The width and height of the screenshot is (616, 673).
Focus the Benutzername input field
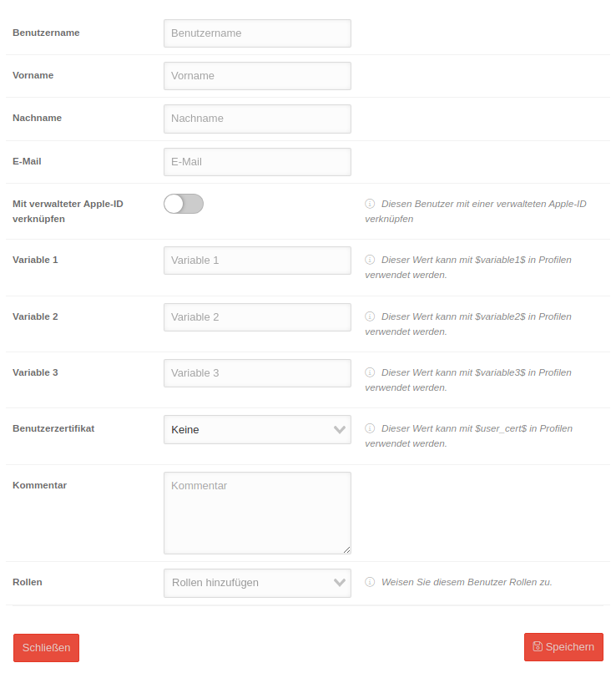[x=257, y=33]
